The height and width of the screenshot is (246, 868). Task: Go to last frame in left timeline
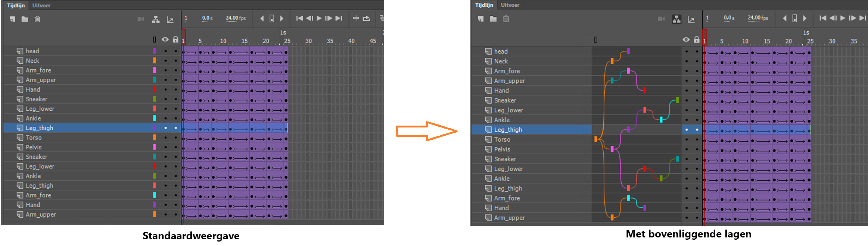coord(339,18)
